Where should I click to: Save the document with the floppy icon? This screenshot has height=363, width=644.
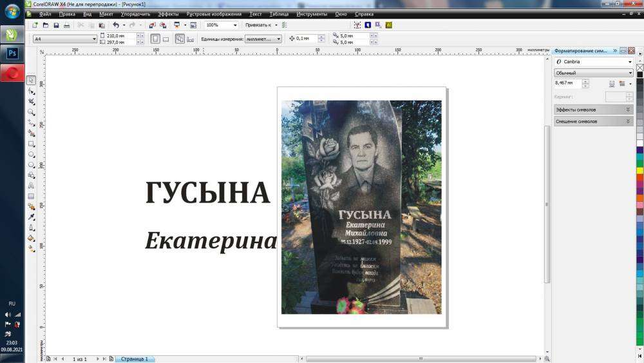(x=56, y=25)
